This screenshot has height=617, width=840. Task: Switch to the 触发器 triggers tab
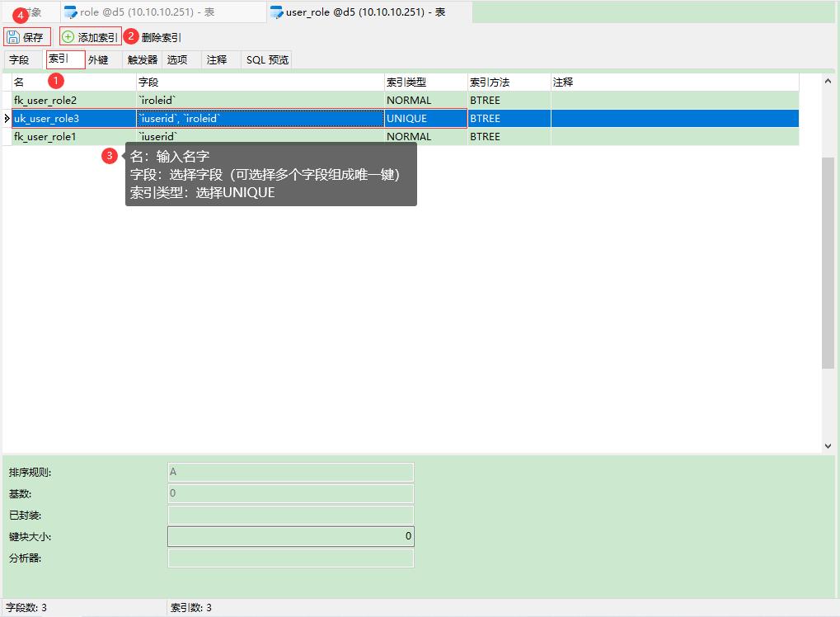click(x=143, y=59)
